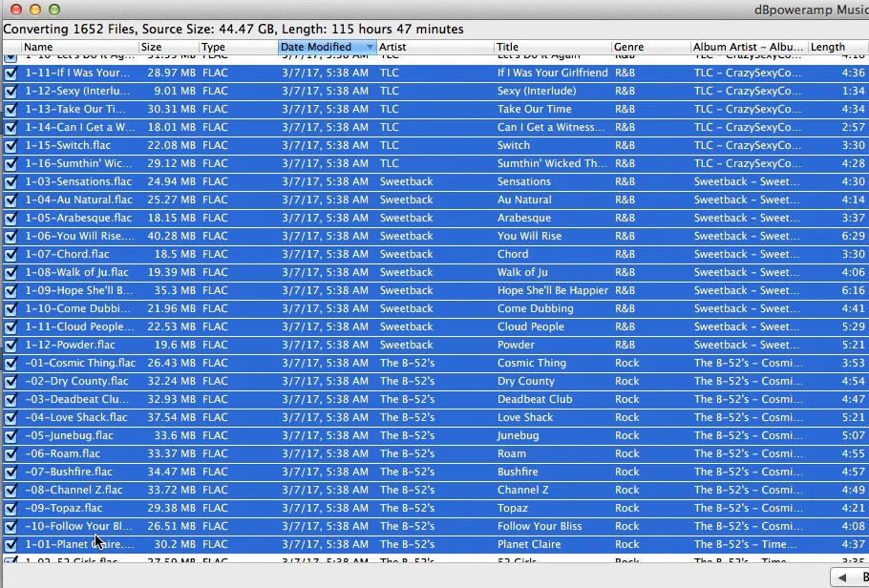Click 'TLC – CrazySexyCo...' album in Take Our Time row
Image resolution: width=869 pixels, height=588 pixels.
click(747, 109)
